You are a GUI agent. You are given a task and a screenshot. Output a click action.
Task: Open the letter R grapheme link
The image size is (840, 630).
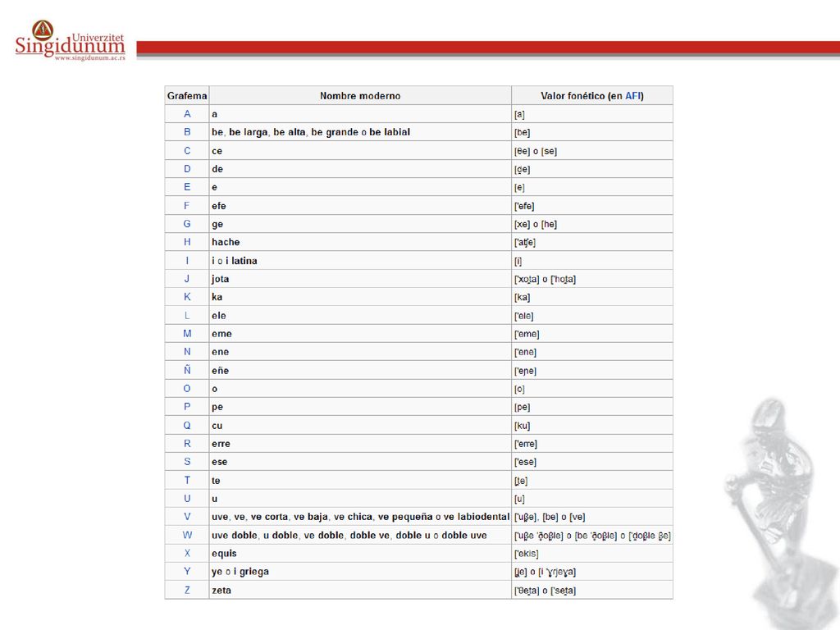pos(187,444)
